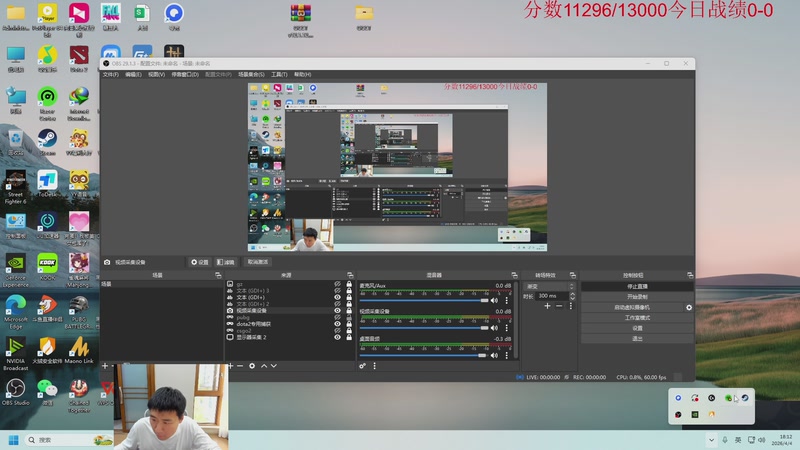The width and height of the screenshot is (800, 450).
Task: Adjust the 视频采集设备 volume slider
Action: coord(423,328)
